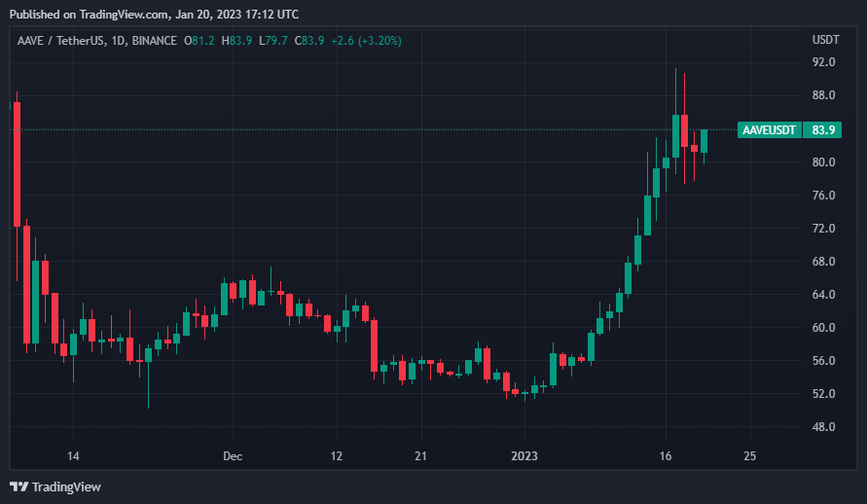
Task: Click the 12 date axis label
Action: [x=336, y=456]
